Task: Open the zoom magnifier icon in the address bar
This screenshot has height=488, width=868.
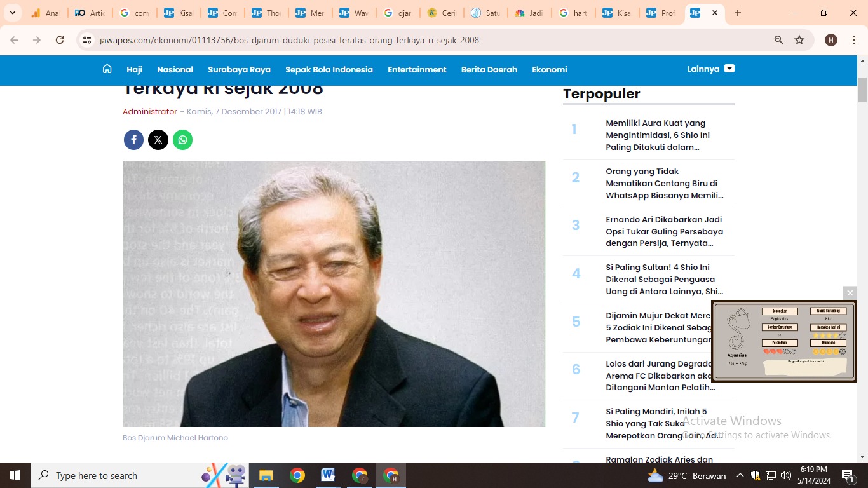Action: pos(778,40)
